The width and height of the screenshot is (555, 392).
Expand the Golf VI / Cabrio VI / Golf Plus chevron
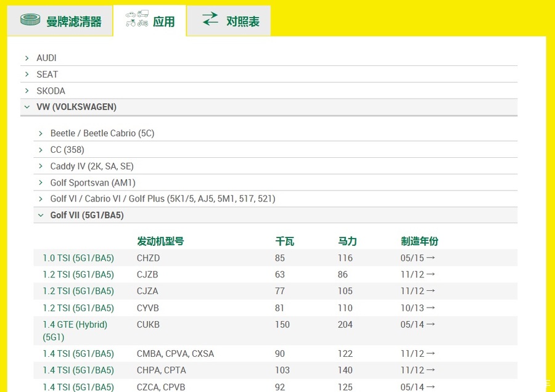[x=41, y=199]
